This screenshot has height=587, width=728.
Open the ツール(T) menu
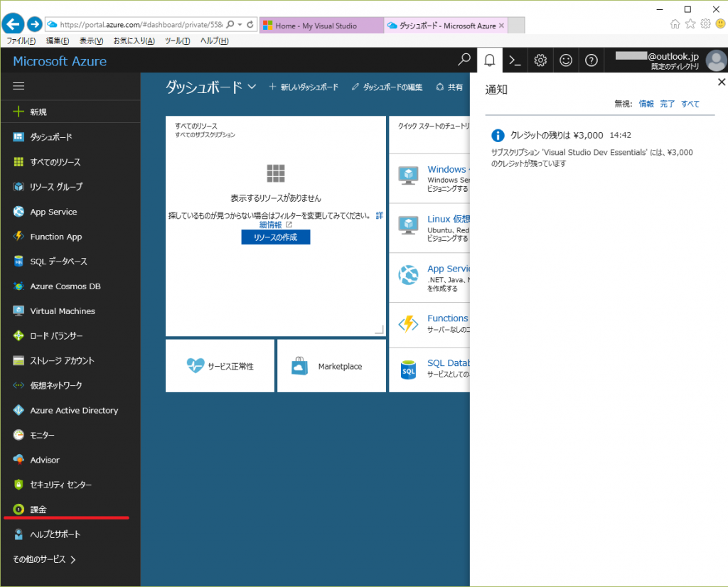pyautogui.click(x=177, y=41)
